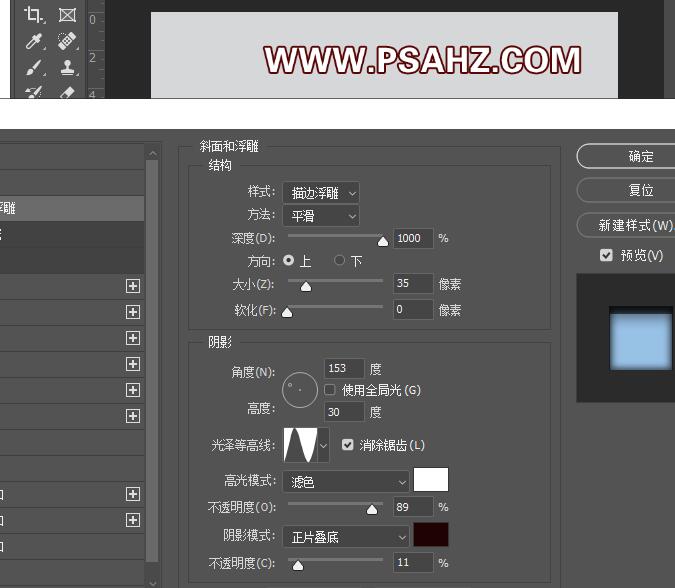Click the 深度 slider handle
Image resolution: width=675 pixels, height=588 pixels.
tap(382, 241)
